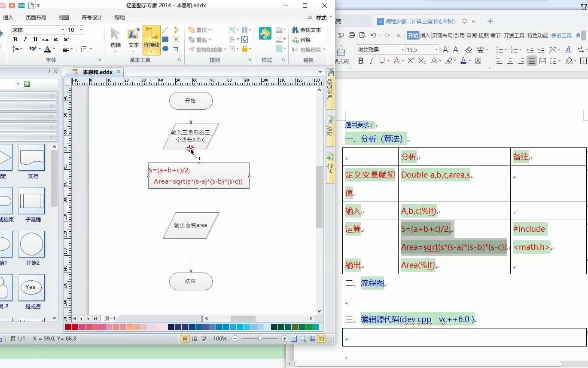
Task: Close the 本息和.eddx document tab
Action: pos(119,72)
